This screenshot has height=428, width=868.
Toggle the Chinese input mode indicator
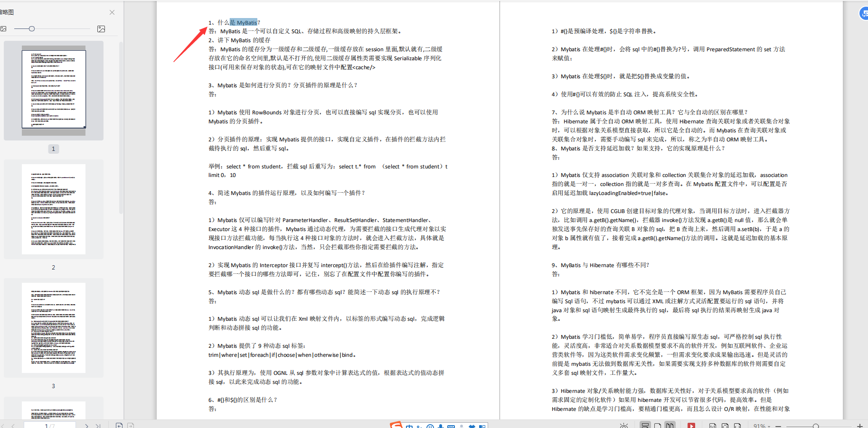(x=409, y=426)
